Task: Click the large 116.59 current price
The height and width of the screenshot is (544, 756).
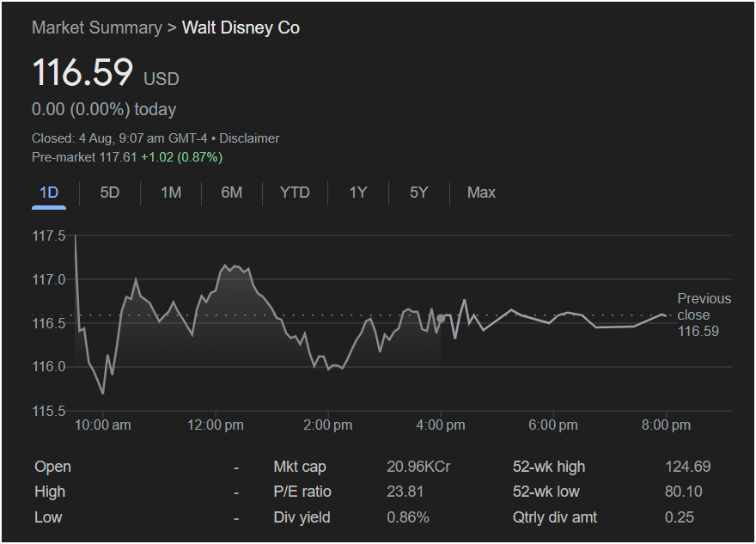Action: 82,72
